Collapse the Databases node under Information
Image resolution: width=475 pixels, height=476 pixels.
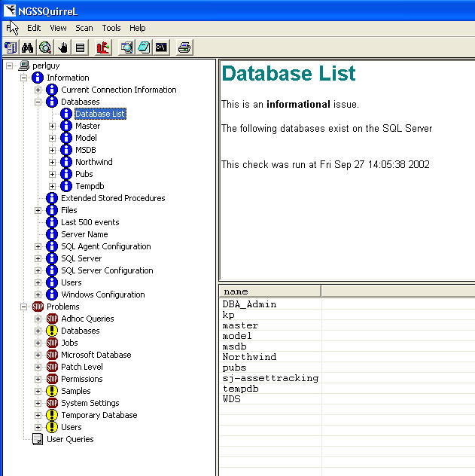coord(38,102)
